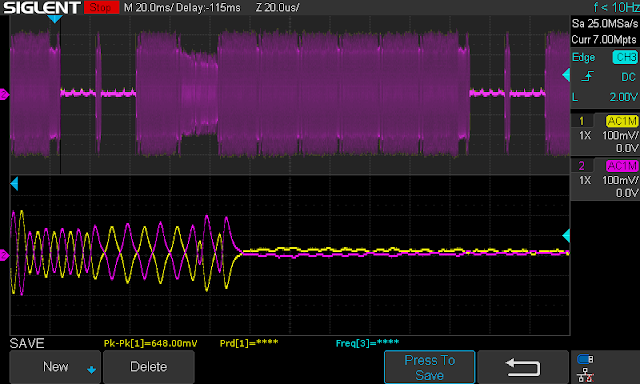Click the Press To Save button
The image size is (640, 384).
[429, 367]
